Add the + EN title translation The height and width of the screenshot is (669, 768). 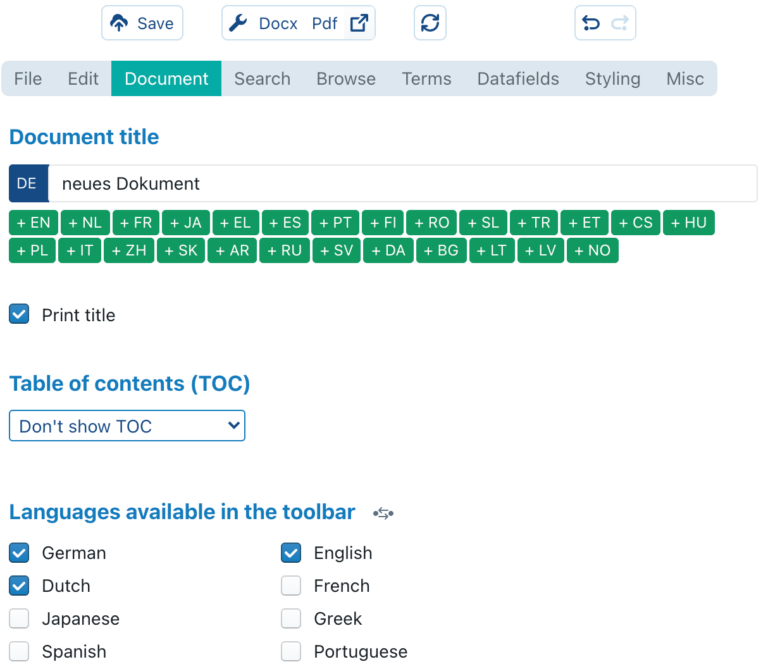pyautogui.click(x=33, y=223)
